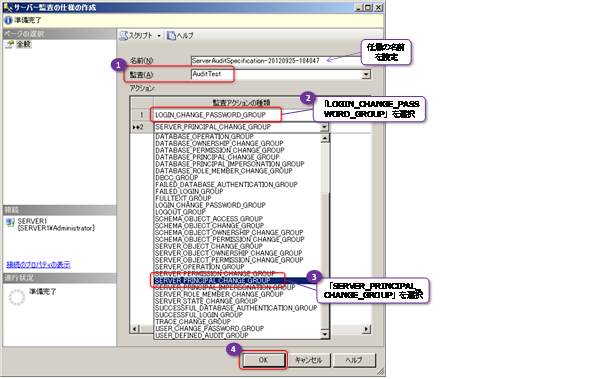This screenshot has height=379, width=590.
Task: Click the list scrollbar down arrow
Action: coord(324,334)
